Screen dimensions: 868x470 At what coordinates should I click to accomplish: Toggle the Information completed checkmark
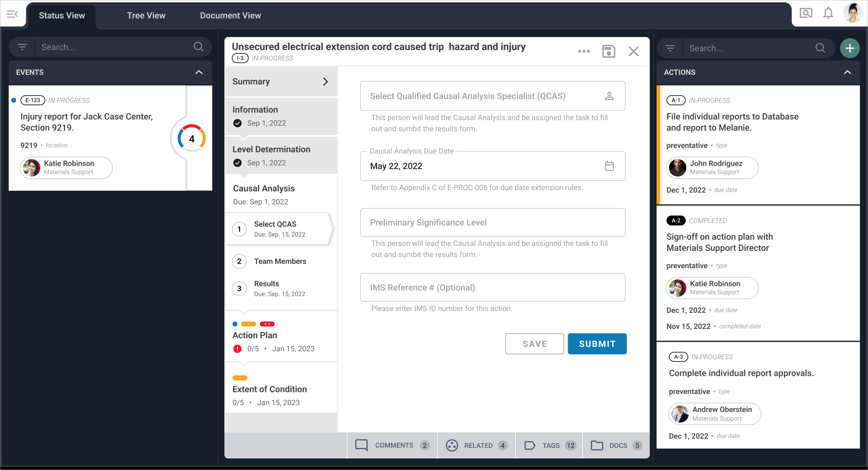tap(237, 123)
